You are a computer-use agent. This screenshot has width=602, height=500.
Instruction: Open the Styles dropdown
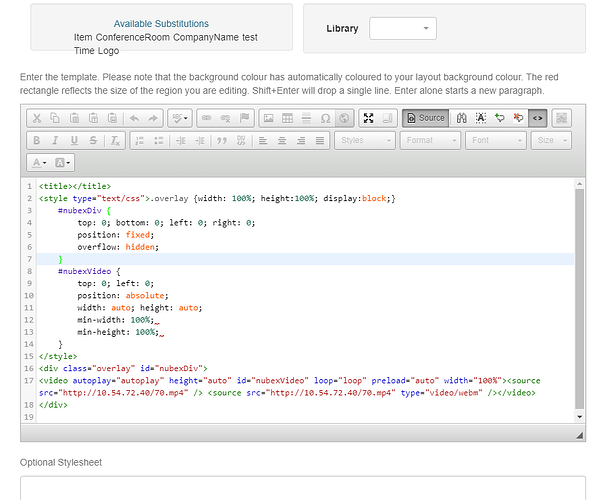point(365,141)
